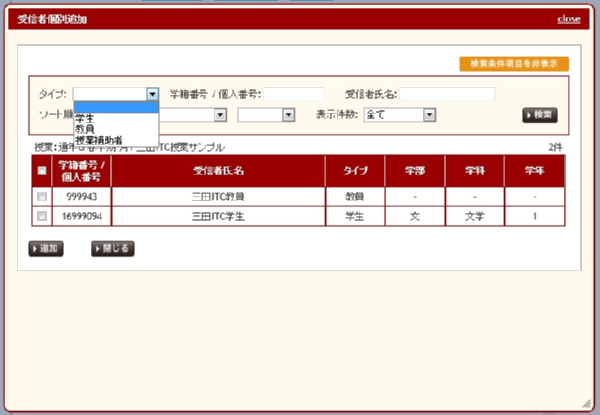Toggle the select-all checkbox in table header
600x415 pixels.
pyautogui.click(x=41, y=171)
